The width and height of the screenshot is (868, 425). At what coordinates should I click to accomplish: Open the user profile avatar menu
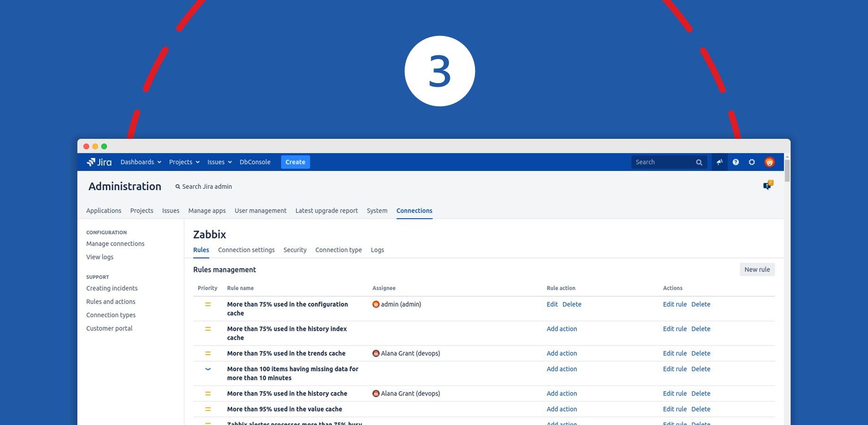(769, 162)
